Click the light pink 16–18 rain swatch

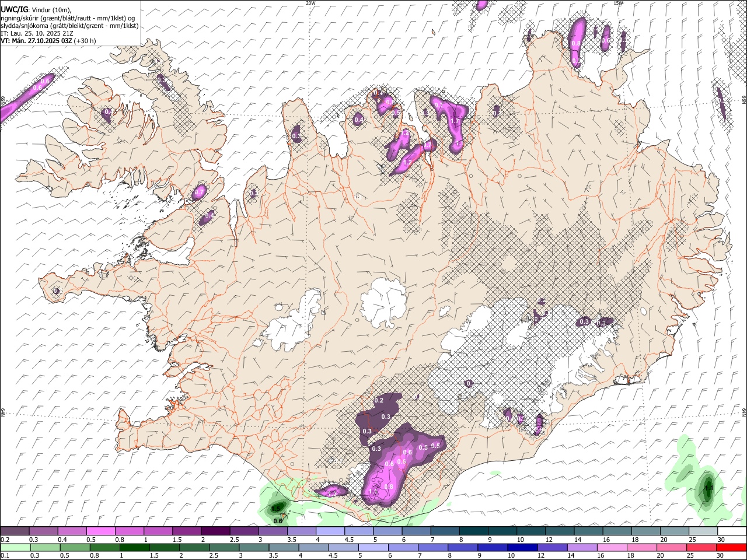[x=612, y=547]
